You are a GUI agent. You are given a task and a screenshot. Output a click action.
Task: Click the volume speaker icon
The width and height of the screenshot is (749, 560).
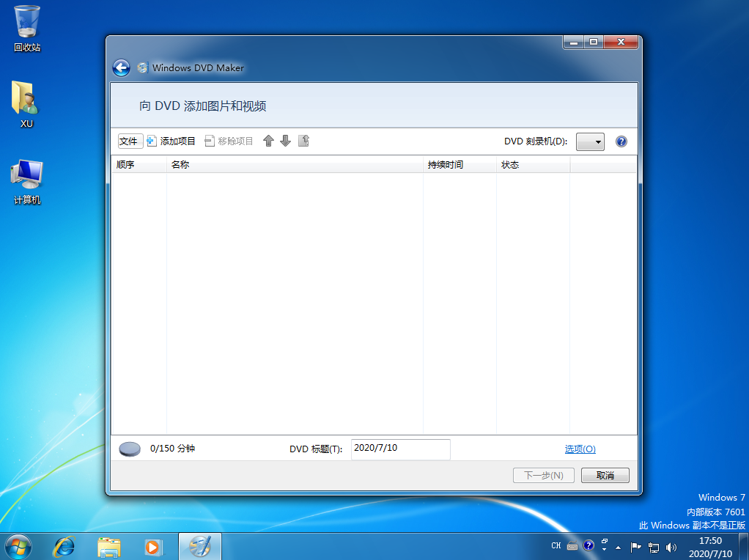[x=671, y=548]
